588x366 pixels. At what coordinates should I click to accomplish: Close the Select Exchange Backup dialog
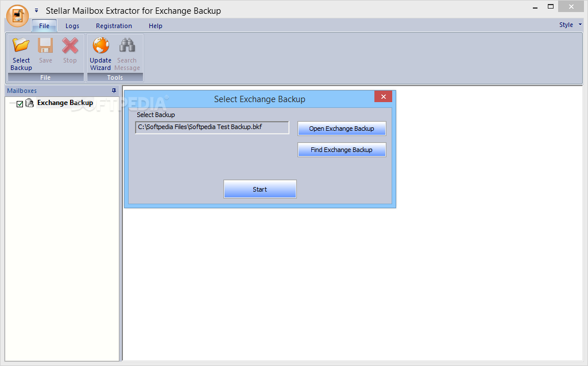tap(383, 96)
